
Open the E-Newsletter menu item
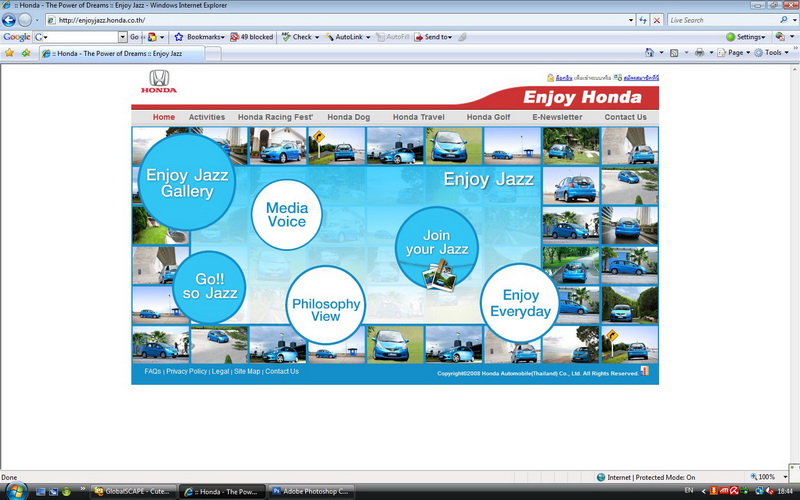point(557,117)
